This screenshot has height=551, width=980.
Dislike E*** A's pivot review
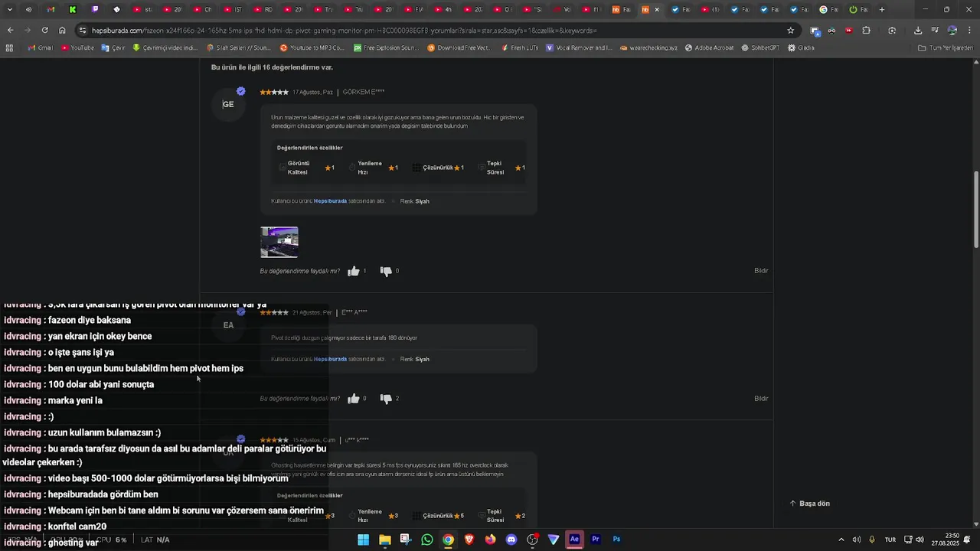tap(386, 399)
